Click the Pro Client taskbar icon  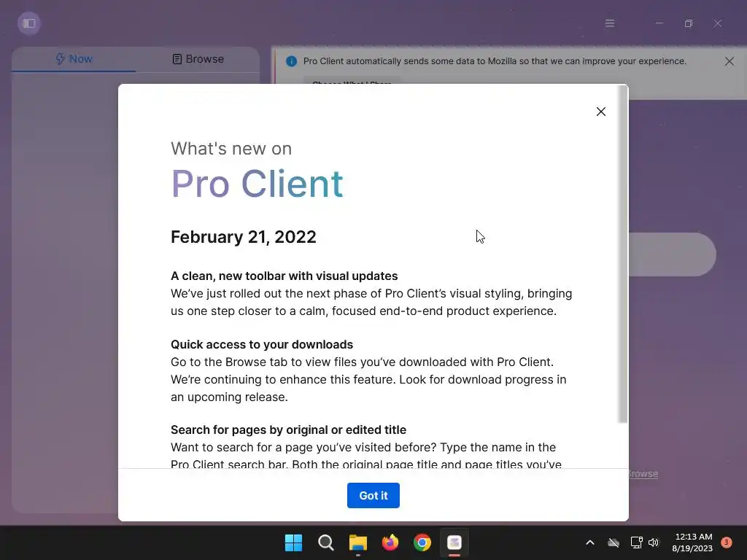(x=454, y=542)
